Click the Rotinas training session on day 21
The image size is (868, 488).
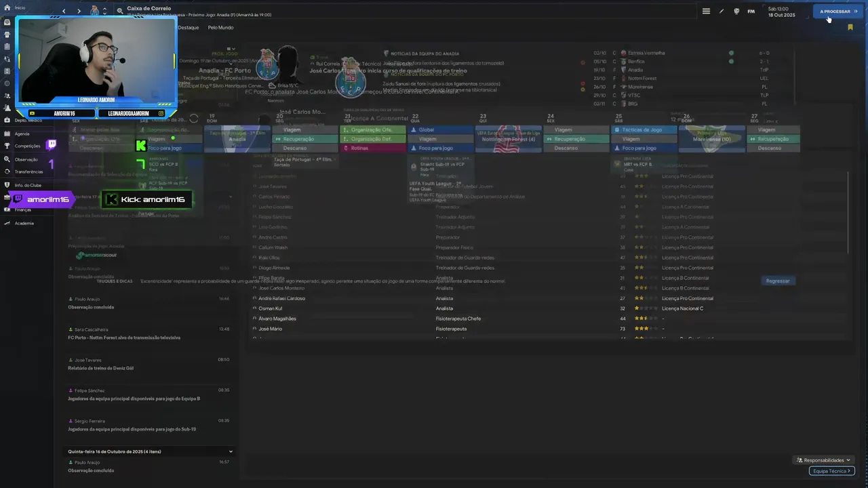[x=372, y=148]
